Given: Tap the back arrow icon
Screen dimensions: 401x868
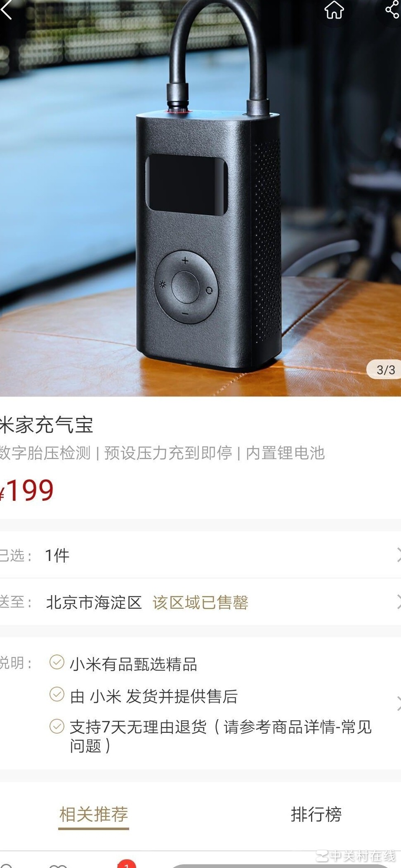Looking at the screenshot, I should [x=6, y=9].
